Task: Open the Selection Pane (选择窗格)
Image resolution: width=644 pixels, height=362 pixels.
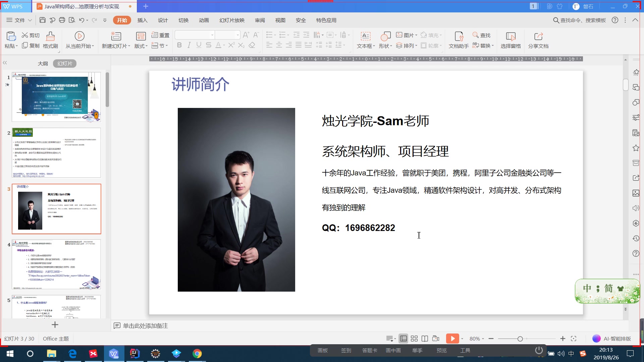Action: point(511,40)
